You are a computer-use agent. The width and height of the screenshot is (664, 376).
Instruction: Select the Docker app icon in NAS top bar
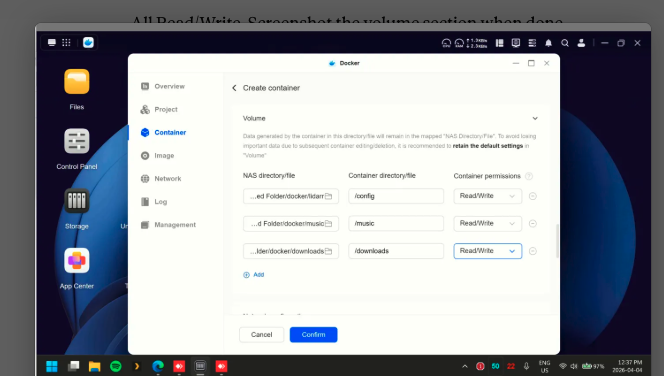pyautogui.click(x=88, y=43)
